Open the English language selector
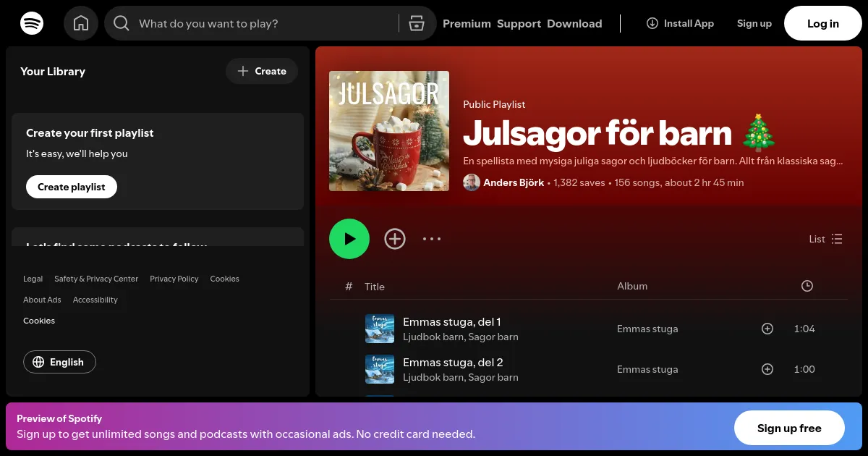The width and height of the screenshot is (868, 456). (x=59, y=362)
